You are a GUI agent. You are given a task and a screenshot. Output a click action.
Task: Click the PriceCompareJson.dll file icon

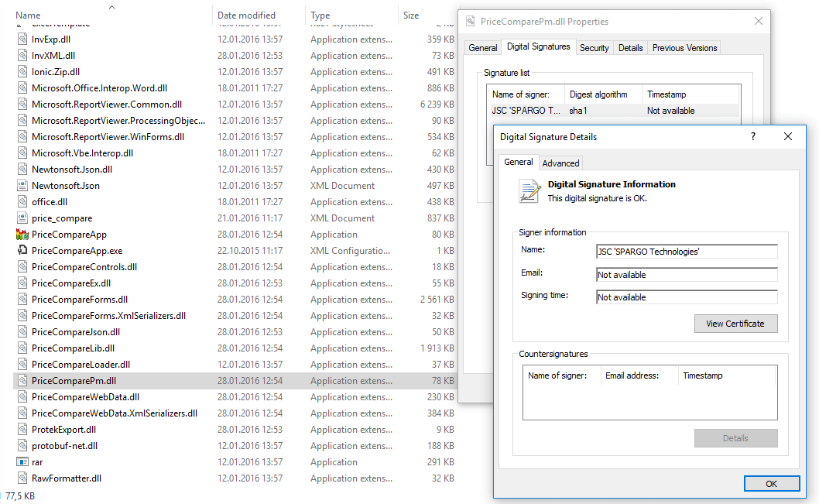point(22,331)
